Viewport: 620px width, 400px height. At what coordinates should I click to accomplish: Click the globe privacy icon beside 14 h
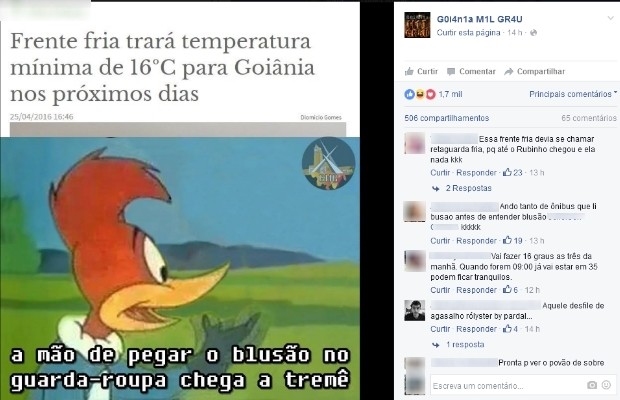533,33
